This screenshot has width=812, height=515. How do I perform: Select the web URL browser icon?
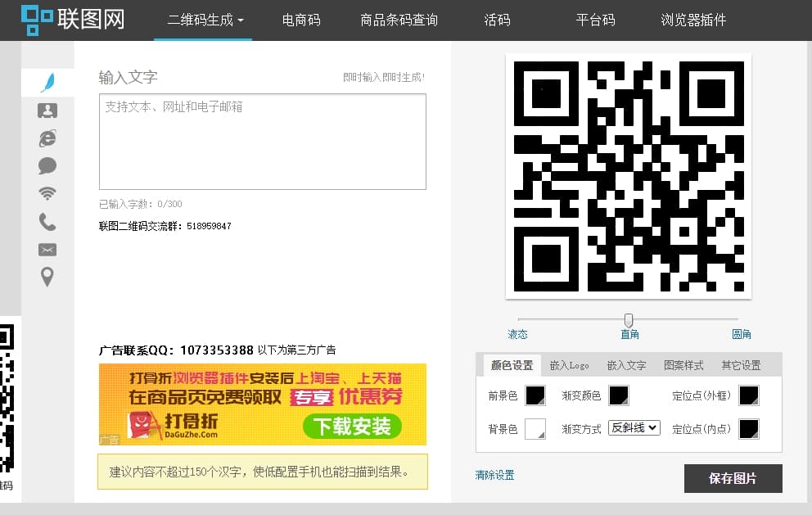pos(47,138)
